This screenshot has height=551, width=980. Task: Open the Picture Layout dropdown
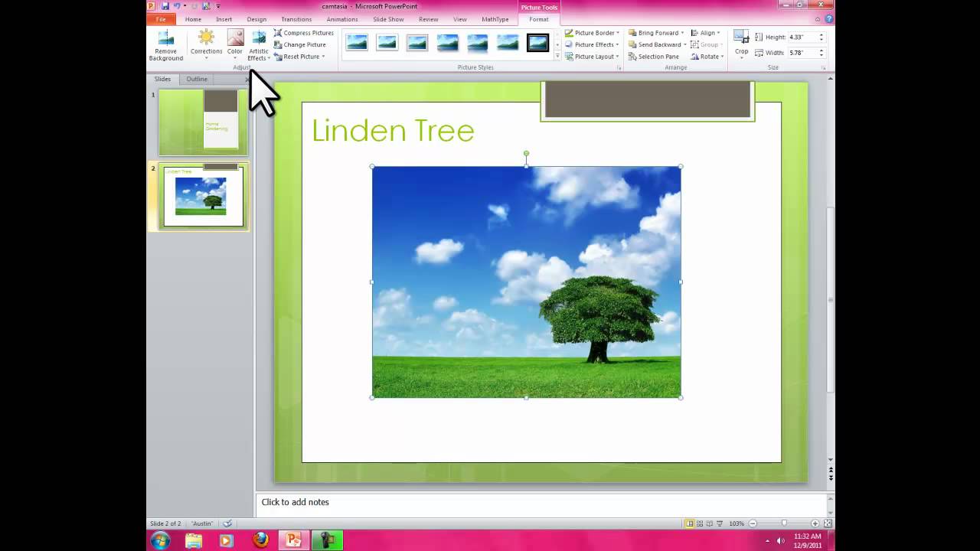point(593,57)
